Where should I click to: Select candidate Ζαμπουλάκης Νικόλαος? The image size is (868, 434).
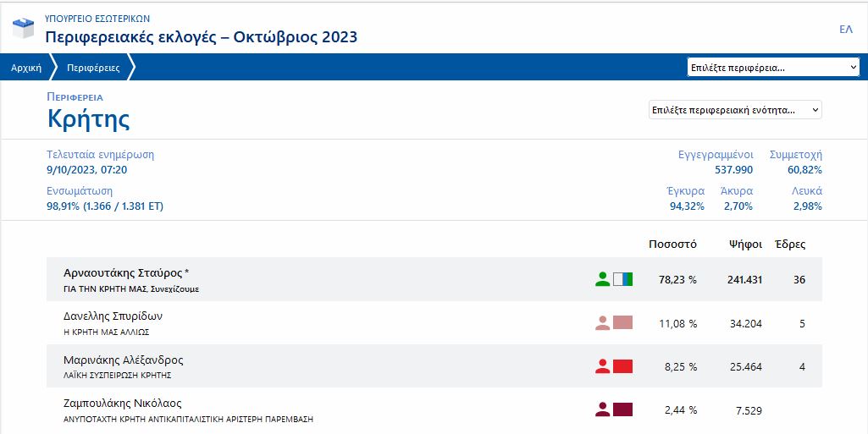[x=122, y=404]
